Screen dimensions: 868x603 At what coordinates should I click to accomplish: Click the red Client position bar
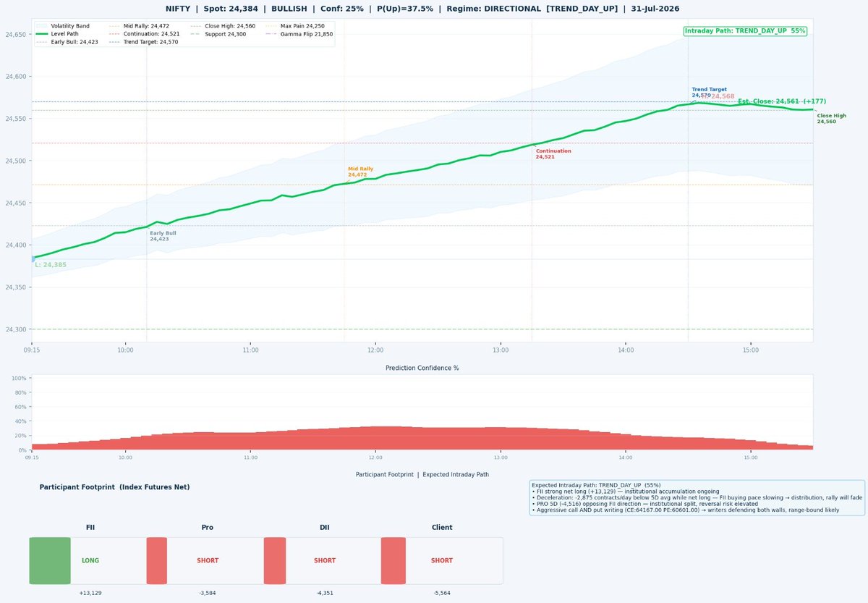pyautogui.click(x=393, y=560)
